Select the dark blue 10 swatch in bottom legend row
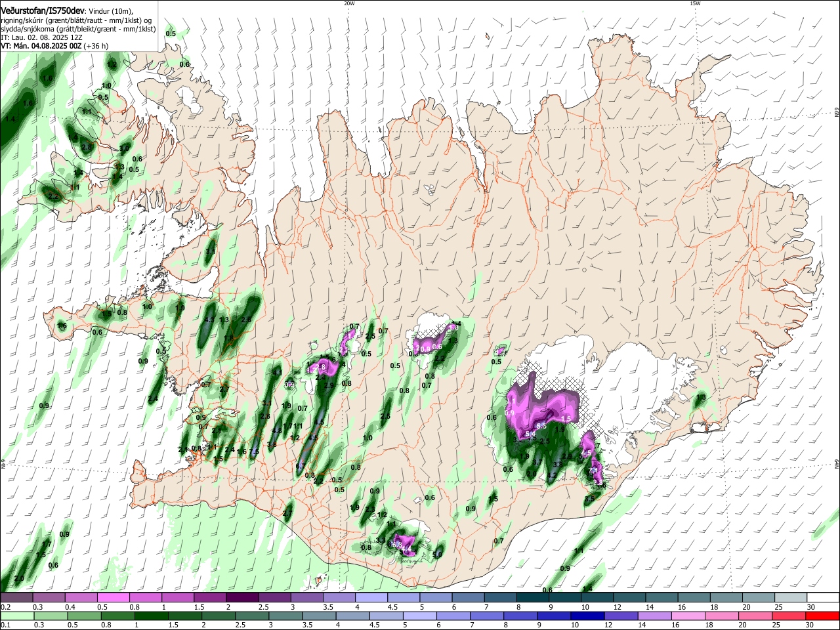Screen dimensions: 840x630 point(587,616)
